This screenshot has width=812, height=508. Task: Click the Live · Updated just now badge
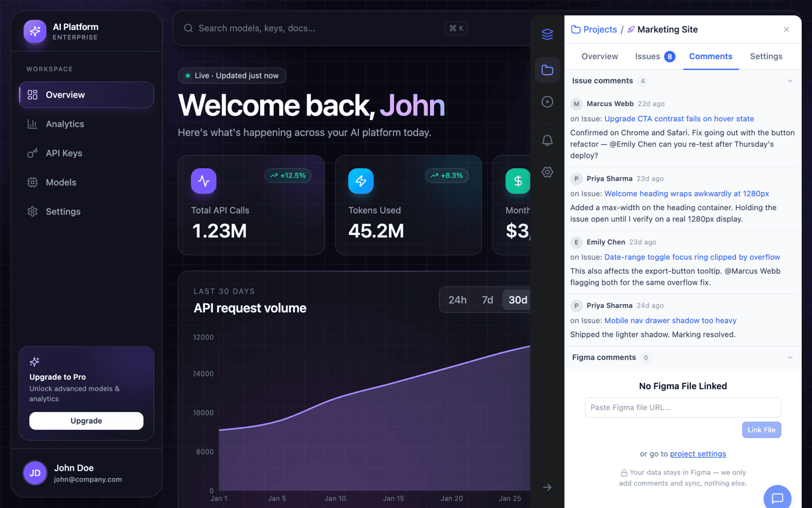point(232,76)
